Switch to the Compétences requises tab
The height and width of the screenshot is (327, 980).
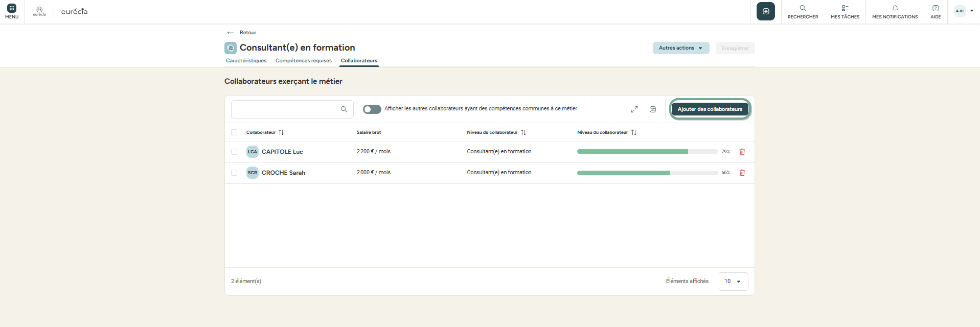tap(303, 61)
